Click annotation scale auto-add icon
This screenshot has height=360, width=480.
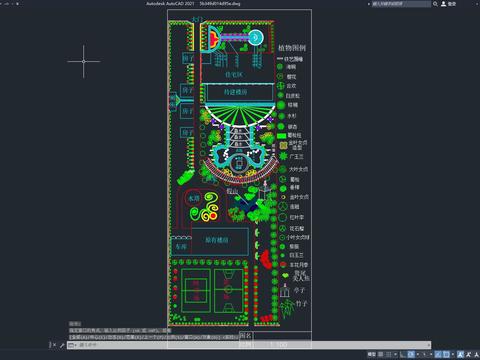[x=468, y=354]
